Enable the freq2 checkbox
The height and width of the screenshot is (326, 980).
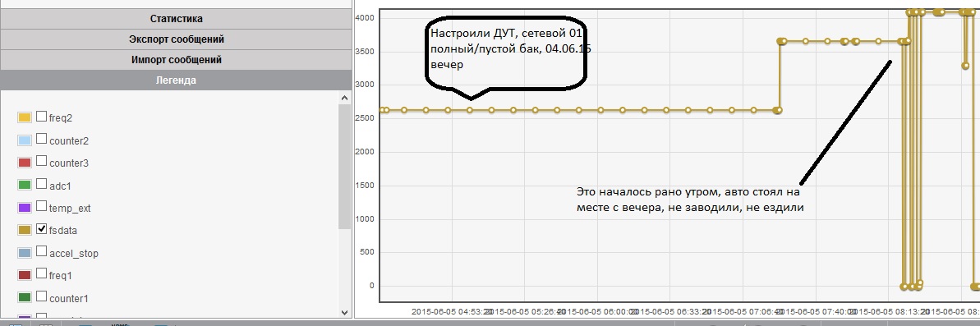41,116
